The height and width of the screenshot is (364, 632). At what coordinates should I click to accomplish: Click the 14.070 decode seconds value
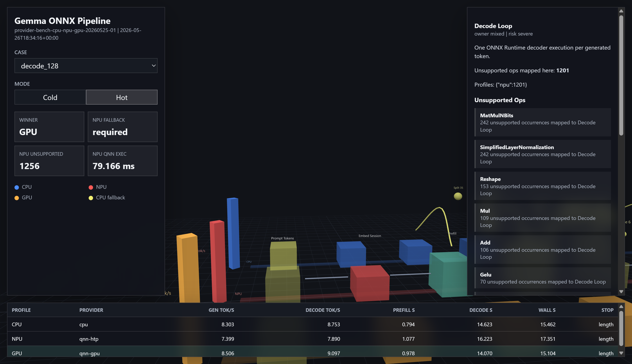pos(484,353)
